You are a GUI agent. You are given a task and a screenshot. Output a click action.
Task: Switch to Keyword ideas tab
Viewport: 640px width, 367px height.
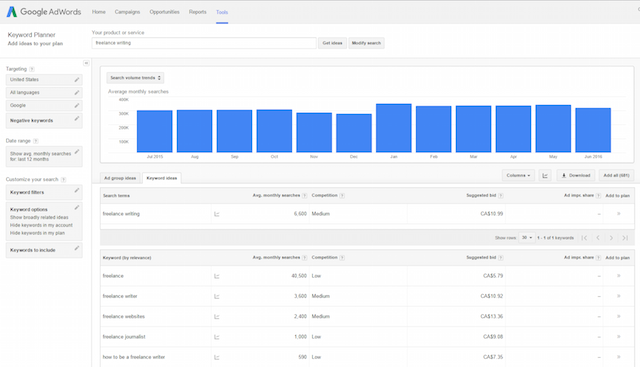162,178
